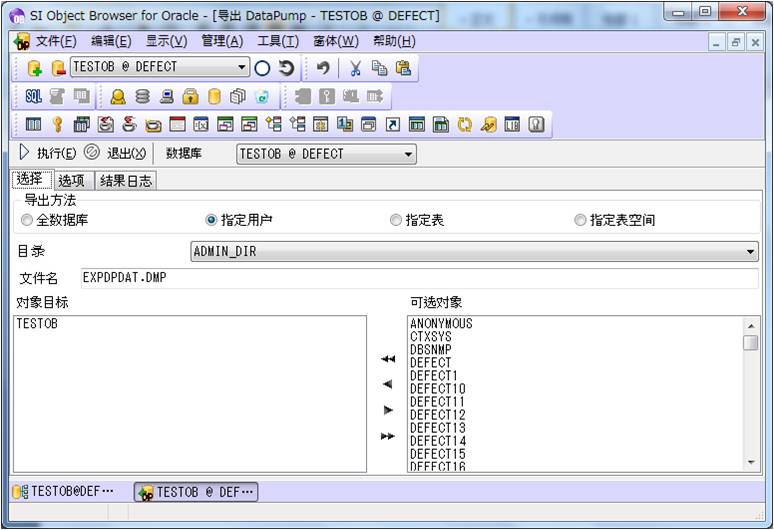This screenshot has width=774, height=530.
Task: Click the yellow refresh arrows icon
Action: 464,124
